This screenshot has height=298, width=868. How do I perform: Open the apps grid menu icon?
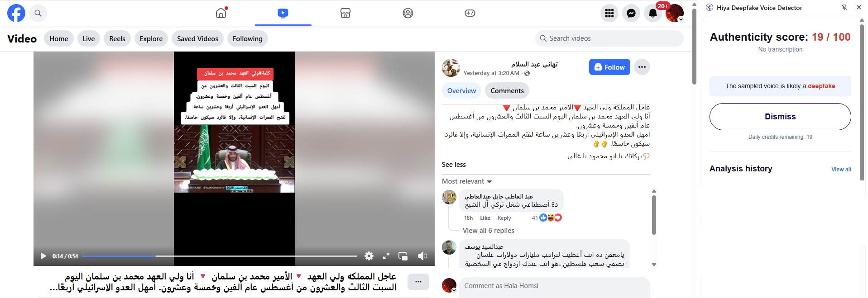609,13
